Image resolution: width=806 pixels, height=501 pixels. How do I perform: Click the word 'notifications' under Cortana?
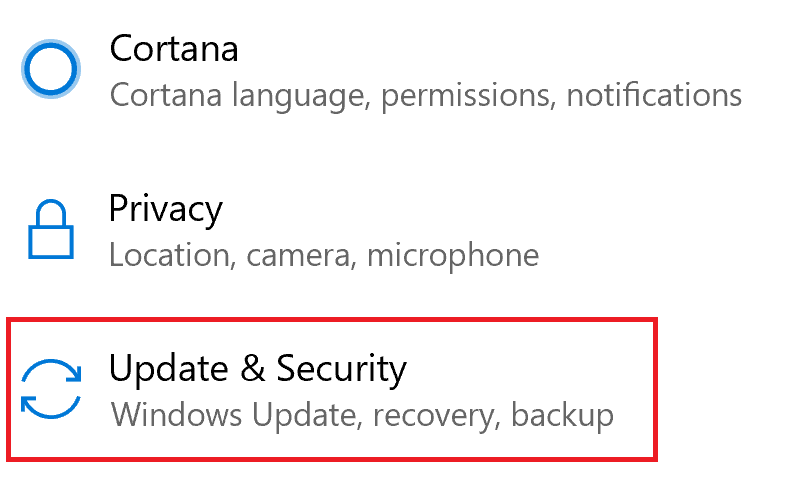point(654,96)
